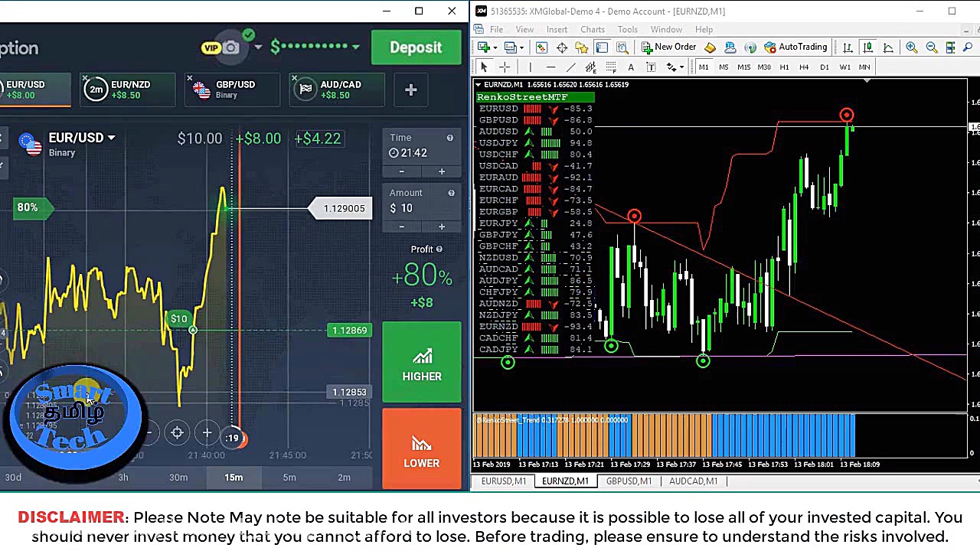Click the HIGHER trade button

(422, 363)
